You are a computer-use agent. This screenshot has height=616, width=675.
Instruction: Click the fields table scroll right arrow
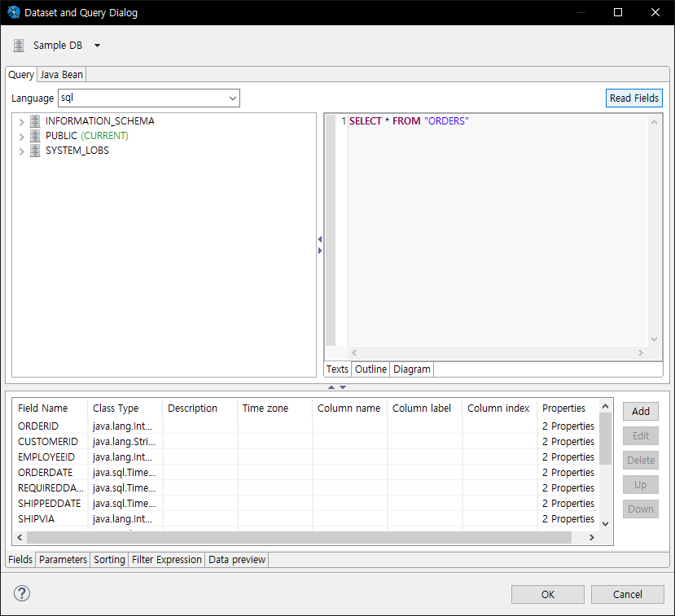592,537
